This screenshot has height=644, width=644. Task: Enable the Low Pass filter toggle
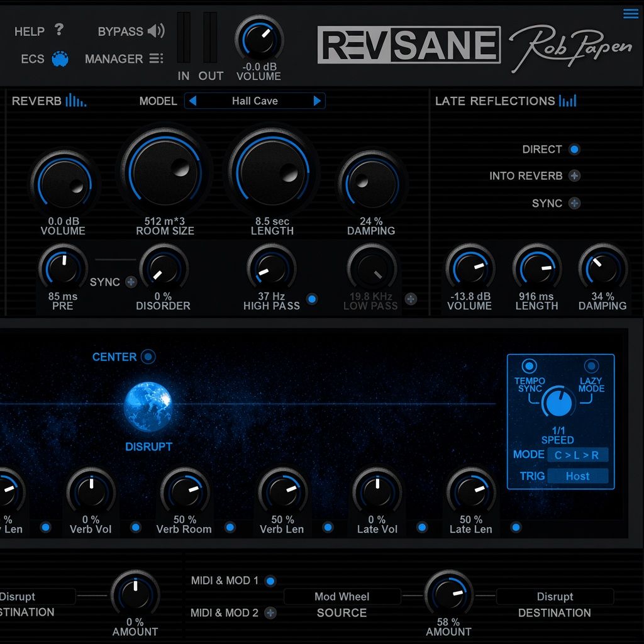click(x=411, y=299)
